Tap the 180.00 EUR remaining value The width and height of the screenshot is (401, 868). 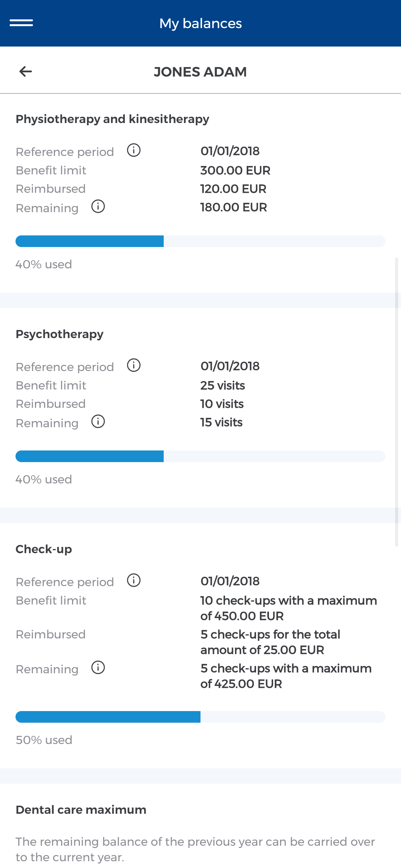click(233, 207)
